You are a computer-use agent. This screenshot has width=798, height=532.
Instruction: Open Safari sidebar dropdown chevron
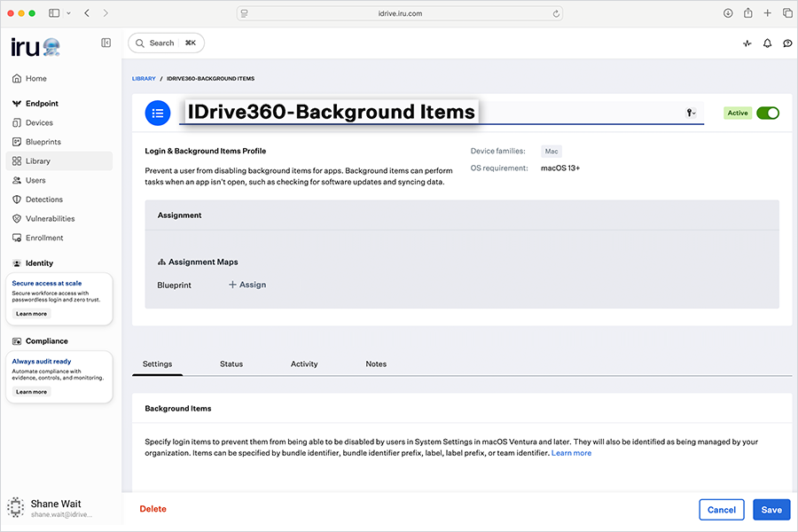[x=68, y=13]
